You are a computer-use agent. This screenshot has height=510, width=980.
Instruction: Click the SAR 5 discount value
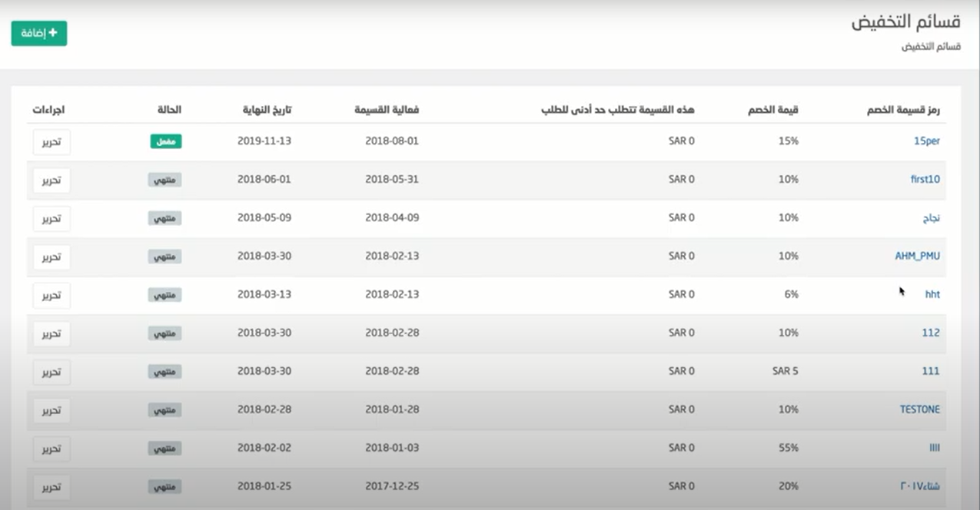point(786,372)
